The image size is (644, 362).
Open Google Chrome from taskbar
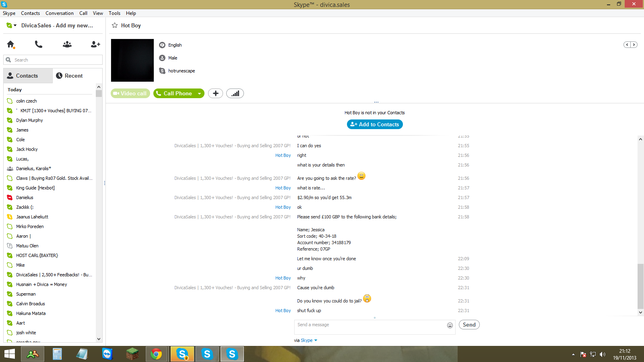point(156,354)
